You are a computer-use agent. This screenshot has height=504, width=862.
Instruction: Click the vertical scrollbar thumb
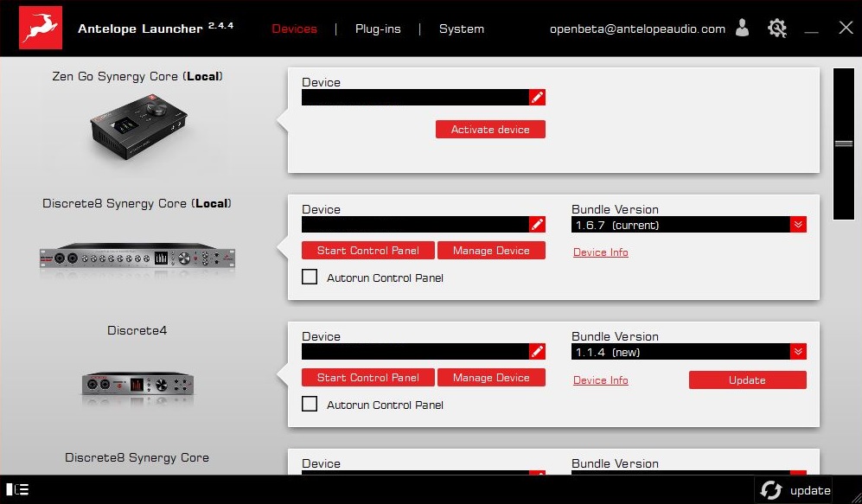click(843, 144)
